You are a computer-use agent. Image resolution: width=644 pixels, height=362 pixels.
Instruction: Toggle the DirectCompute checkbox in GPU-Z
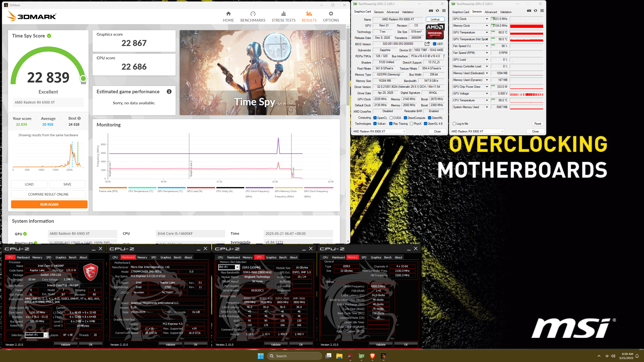405,118
